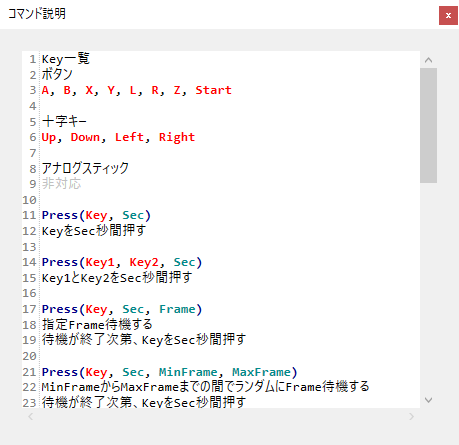Click the 'Left' key name
The height and width of the screenshot is (445, 459).
coord(129,137)
